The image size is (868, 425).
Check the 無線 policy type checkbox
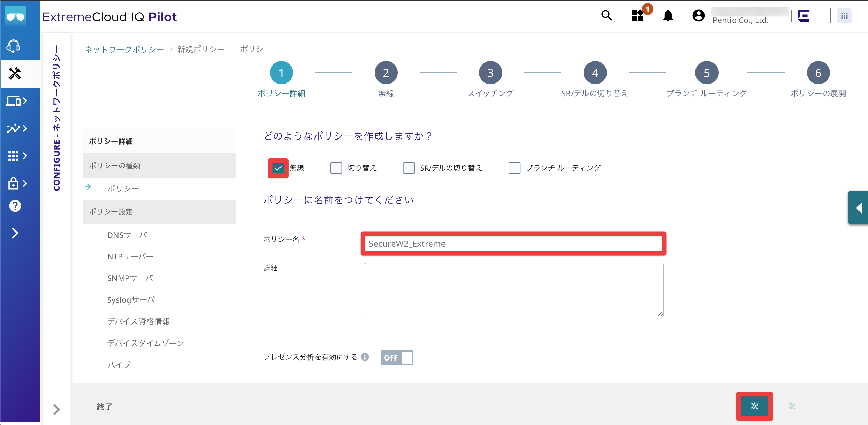click(x=278, y=168)
